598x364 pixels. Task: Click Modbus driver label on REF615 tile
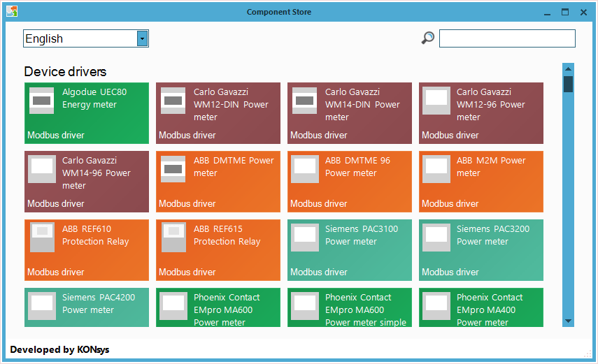pos(187,272)
